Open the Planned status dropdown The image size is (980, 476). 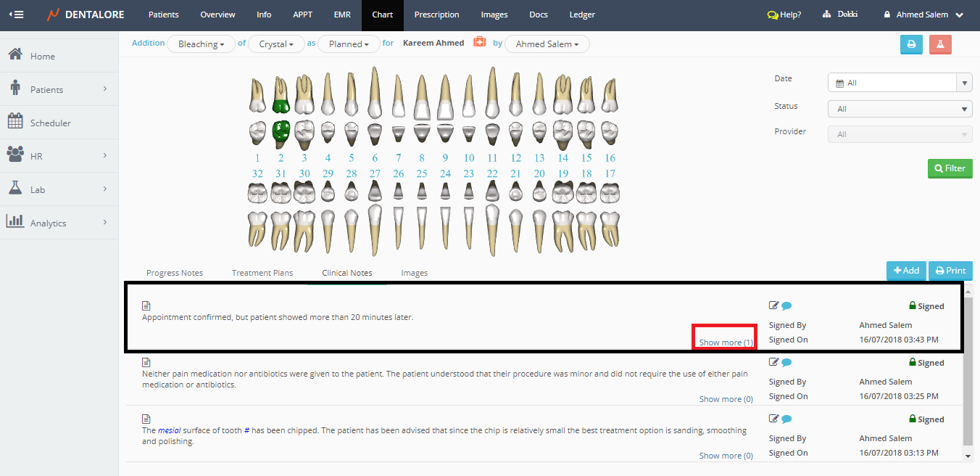point(349,44)
